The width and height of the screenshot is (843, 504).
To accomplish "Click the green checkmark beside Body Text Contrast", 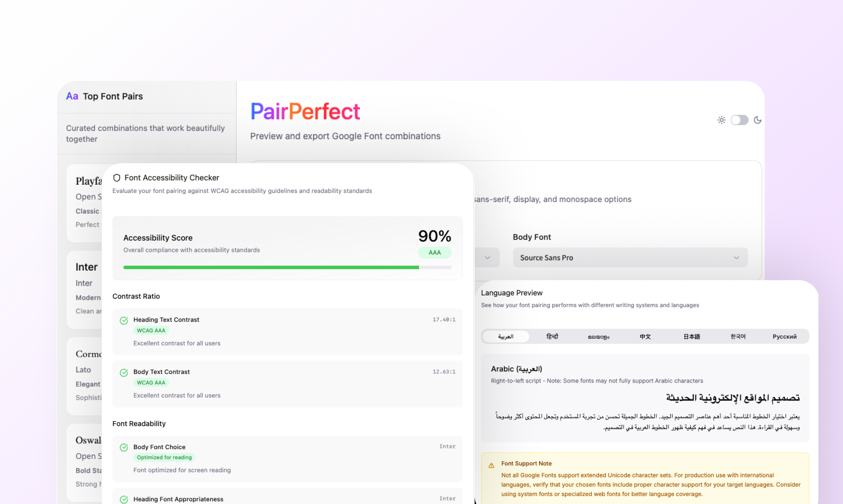I will point(124,373).
